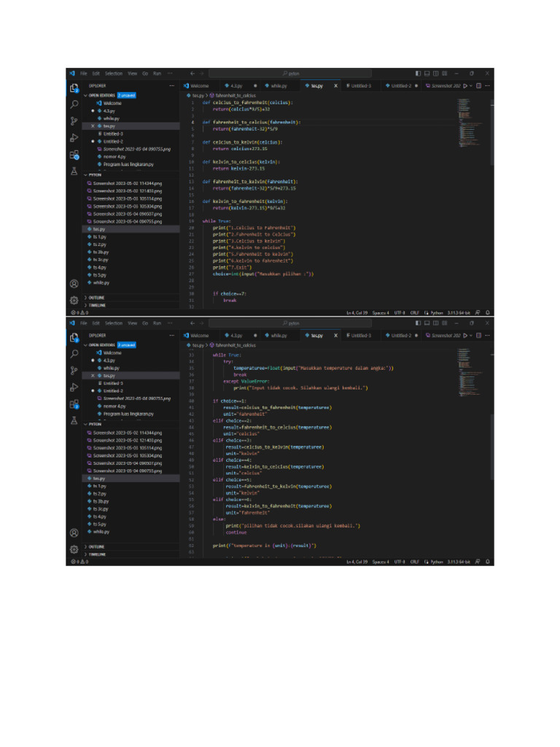Switch to while.py tab in bottom window
This screenshot has width=560, height=747.
point(276,335)
